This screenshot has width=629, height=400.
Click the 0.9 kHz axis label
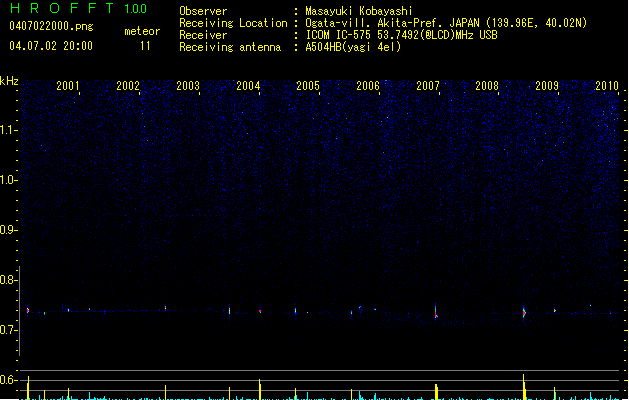click(7, 230)
